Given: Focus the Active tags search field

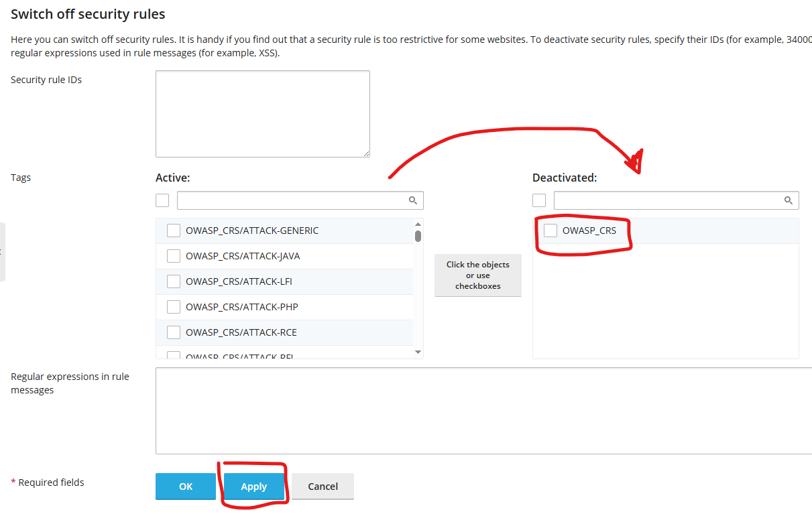Looking at the screenshot, I should pos(300,200).
